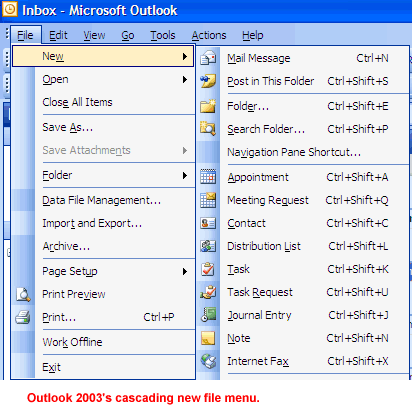This screenshot has width=412, height=405.
Task: Open the Help menu
Action: pos(253,35)
